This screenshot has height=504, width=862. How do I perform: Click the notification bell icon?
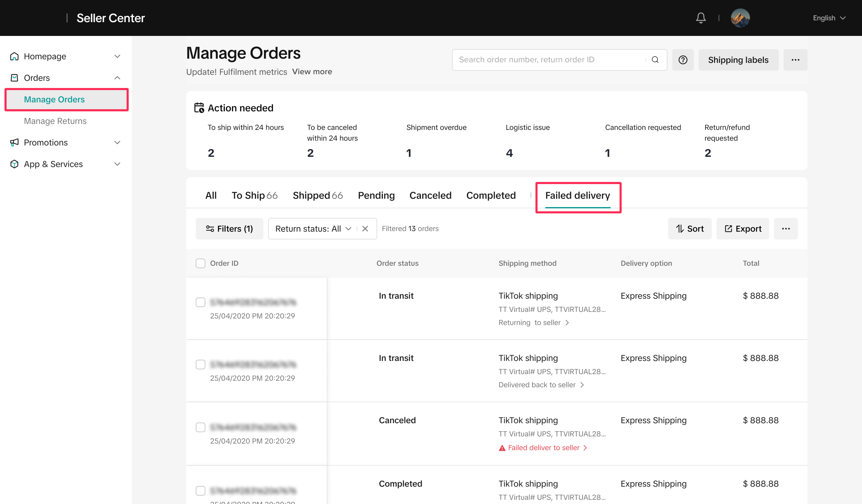701,18
